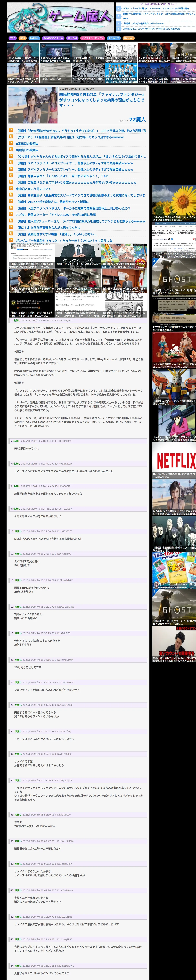Image resolution: width=196 pixels, height=980 pixels.
Task: Open ranked article スパロボyさん カミーユ
Action: (x=151, y=29)
